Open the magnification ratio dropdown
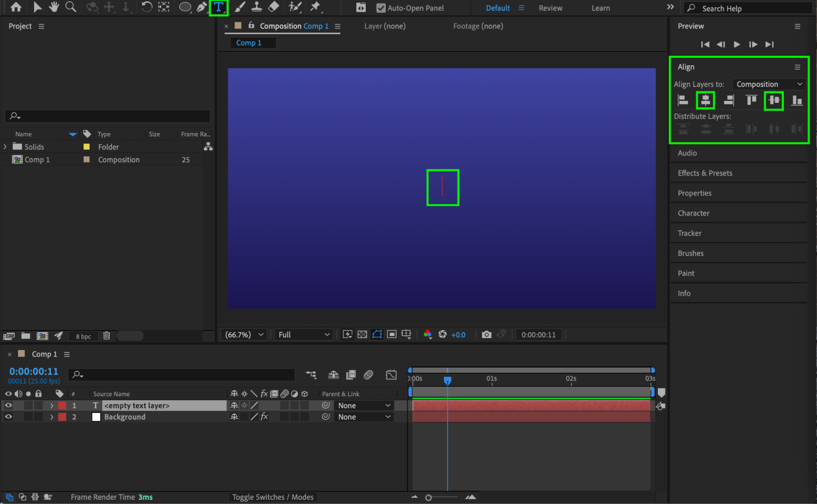817x504 pixels. (x=244, y=335)
